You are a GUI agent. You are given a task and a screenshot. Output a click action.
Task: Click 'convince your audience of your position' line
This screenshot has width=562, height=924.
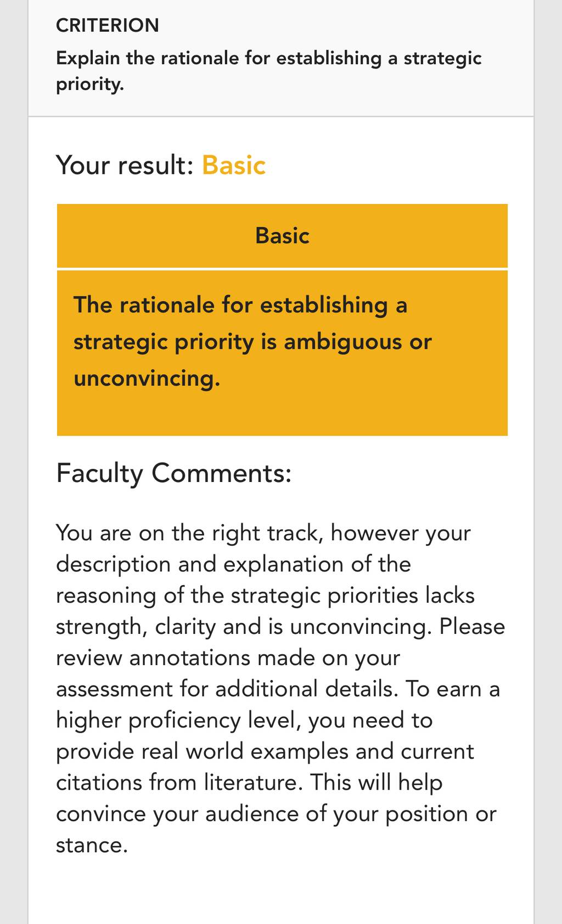(276, 814)
